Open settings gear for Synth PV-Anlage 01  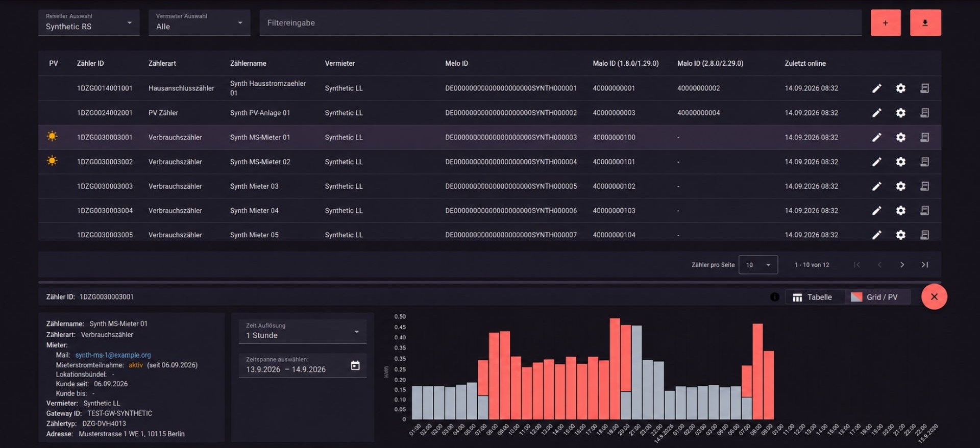click(901, 113)
